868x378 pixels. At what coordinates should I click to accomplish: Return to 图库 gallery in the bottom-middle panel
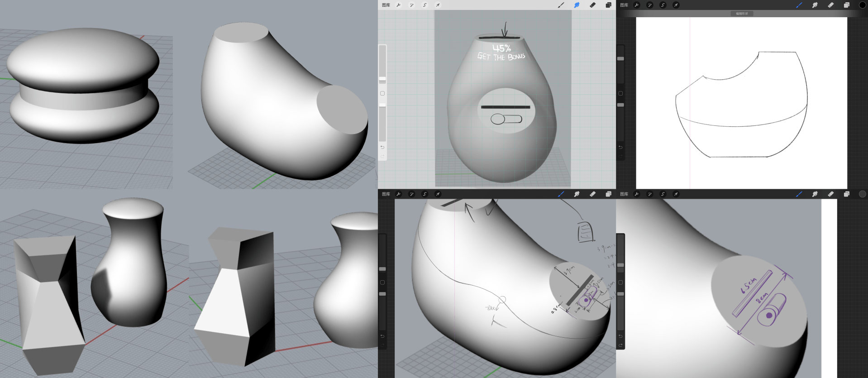[x=386, y=194]
